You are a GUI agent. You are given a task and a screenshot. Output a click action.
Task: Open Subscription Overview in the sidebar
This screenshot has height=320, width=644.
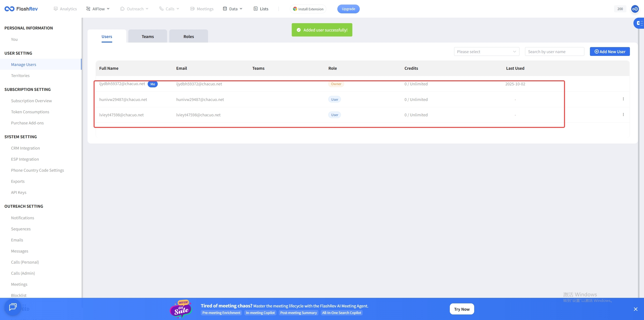(31, 101)
